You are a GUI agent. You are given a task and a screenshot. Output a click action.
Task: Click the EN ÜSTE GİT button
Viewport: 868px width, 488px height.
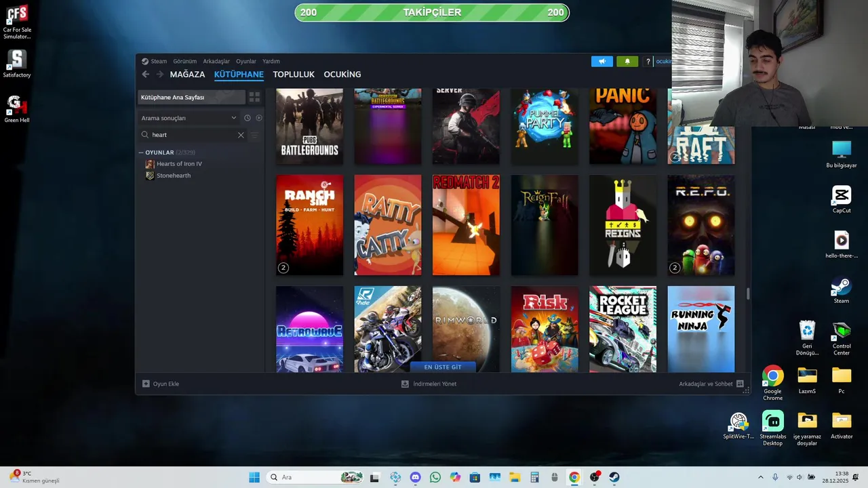pos(443,367)
